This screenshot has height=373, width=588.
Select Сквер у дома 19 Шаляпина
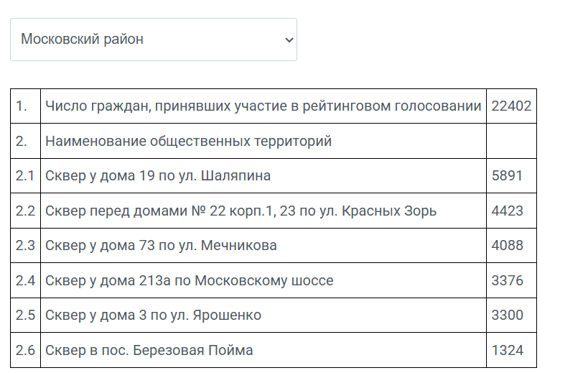[x=158, y=175]
